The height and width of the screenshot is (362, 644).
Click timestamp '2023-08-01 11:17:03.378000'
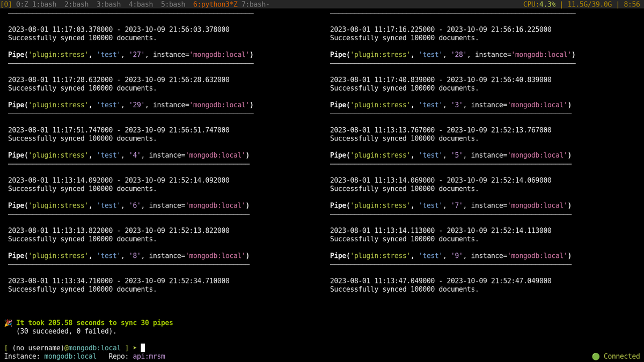(60, 29)
